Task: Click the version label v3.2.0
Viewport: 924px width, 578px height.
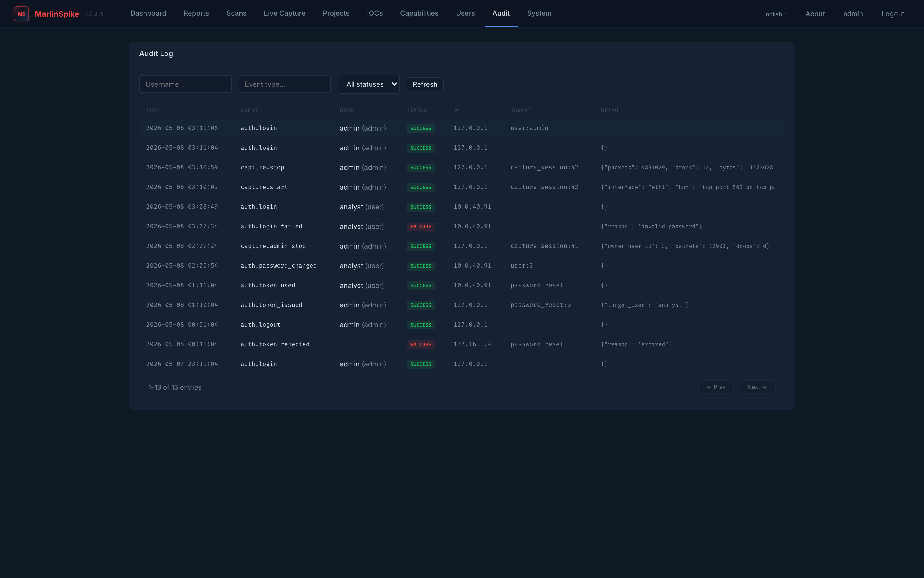Action: pos(94,14)
